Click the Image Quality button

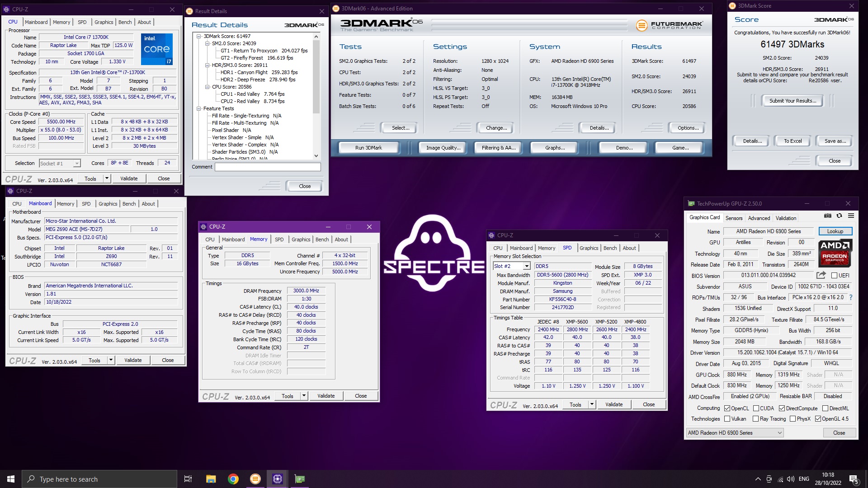(443, 148)
